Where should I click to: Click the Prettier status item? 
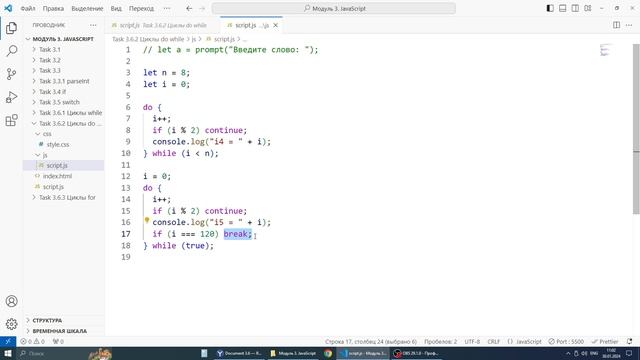pos(605,341)
